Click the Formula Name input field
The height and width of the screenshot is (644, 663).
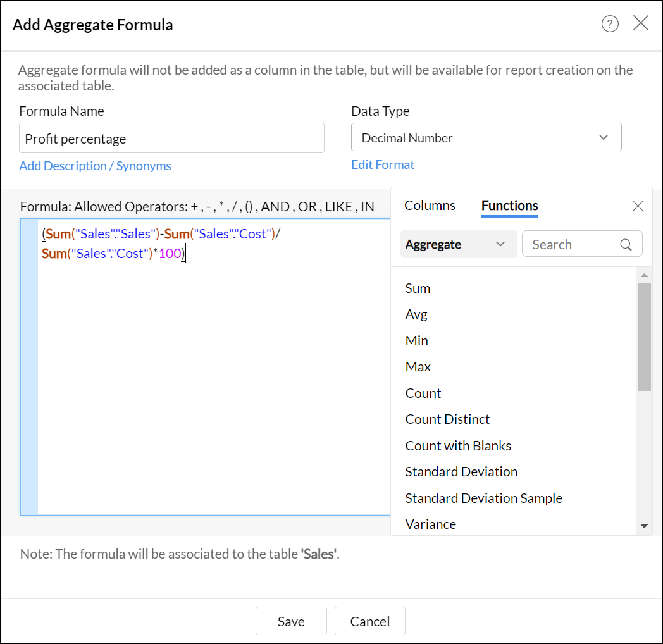(171, 138)
